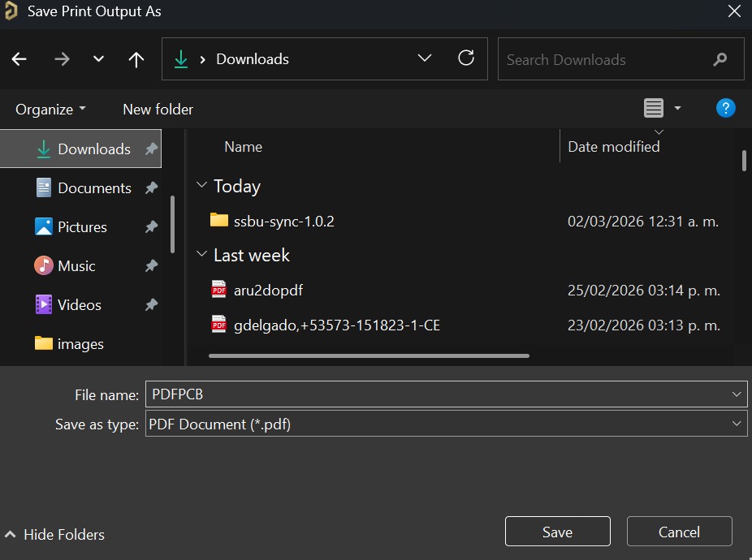Open the Save as type dropdown
Viewport: 752px width, 560px height.
(736, 423)
